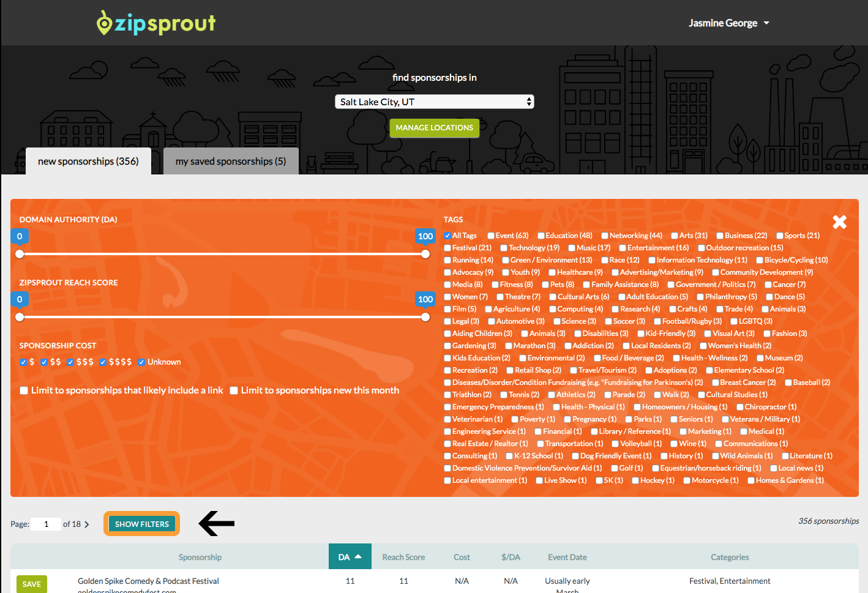
Task: Check the Museum (2) tag
Action: coord(760,358)
